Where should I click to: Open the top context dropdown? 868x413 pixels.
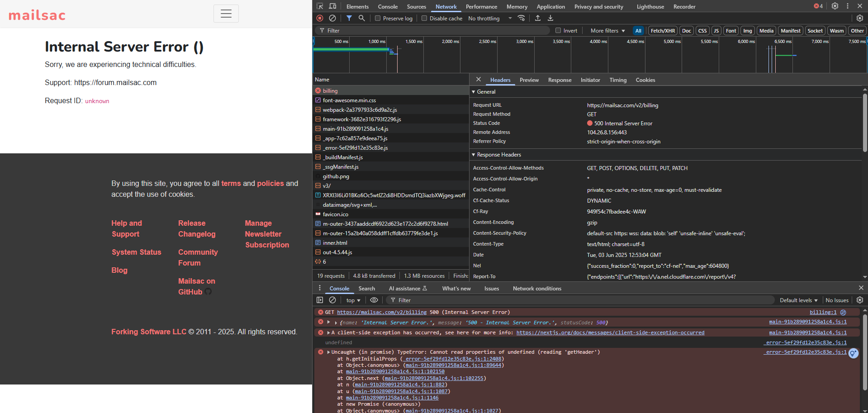pos(353,300)
